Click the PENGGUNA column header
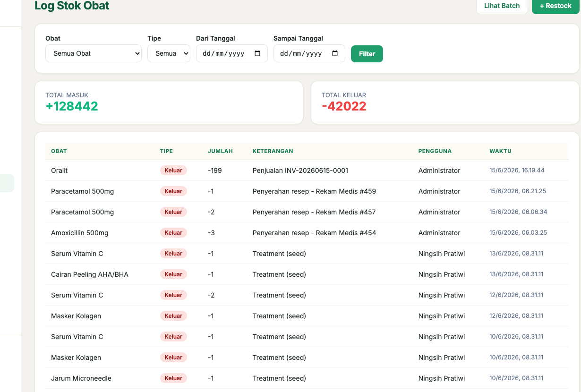Screen dimensions: 581x392 (x=435, y=151)
